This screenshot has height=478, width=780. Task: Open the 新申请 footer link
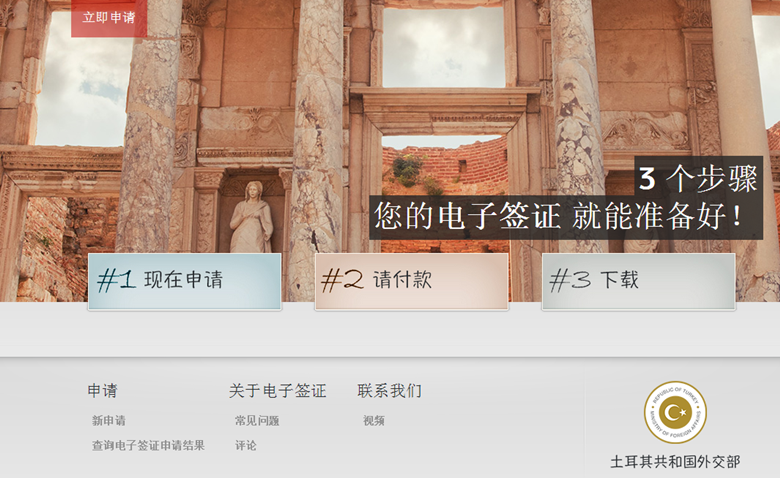(x=108, y=421)
